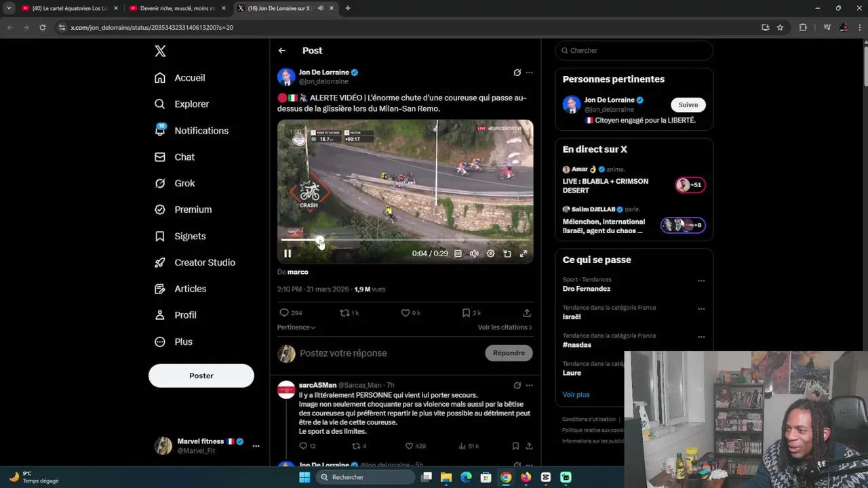Open browser tab search dropdown
868x488 pixels.
click(x=9, y=8)
